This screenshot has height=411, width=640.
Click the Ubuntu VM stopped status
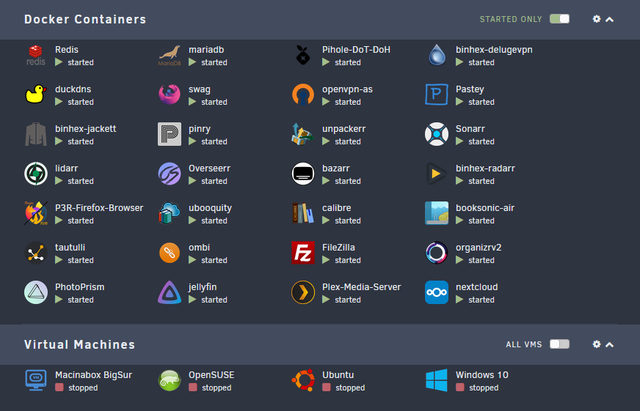[343, 388]
